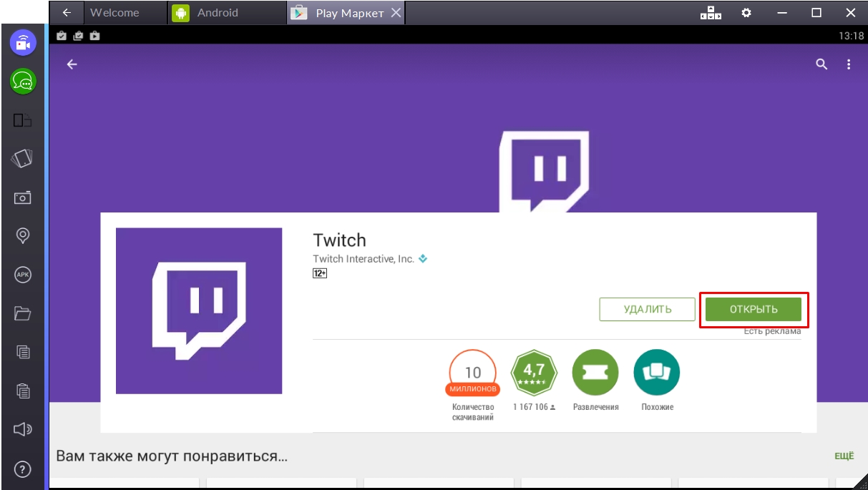Open the three-dot overflow menu

[x=849, y=64]
